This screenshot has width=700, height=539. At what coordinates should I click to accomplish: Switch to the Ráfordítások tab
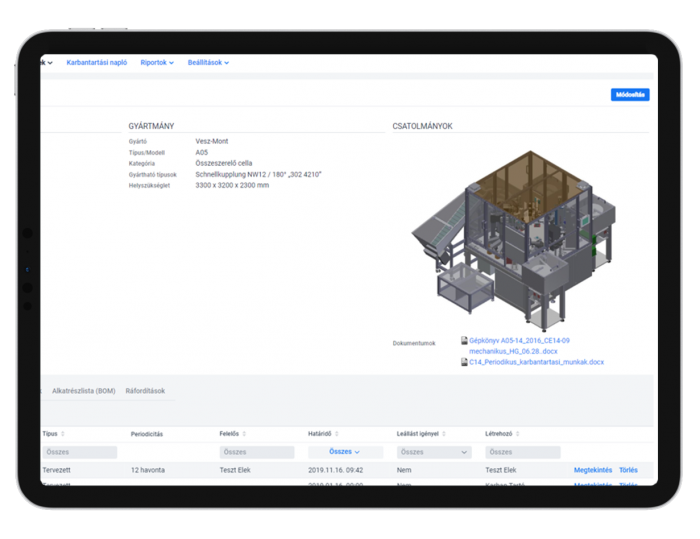[x=146, y=391]
